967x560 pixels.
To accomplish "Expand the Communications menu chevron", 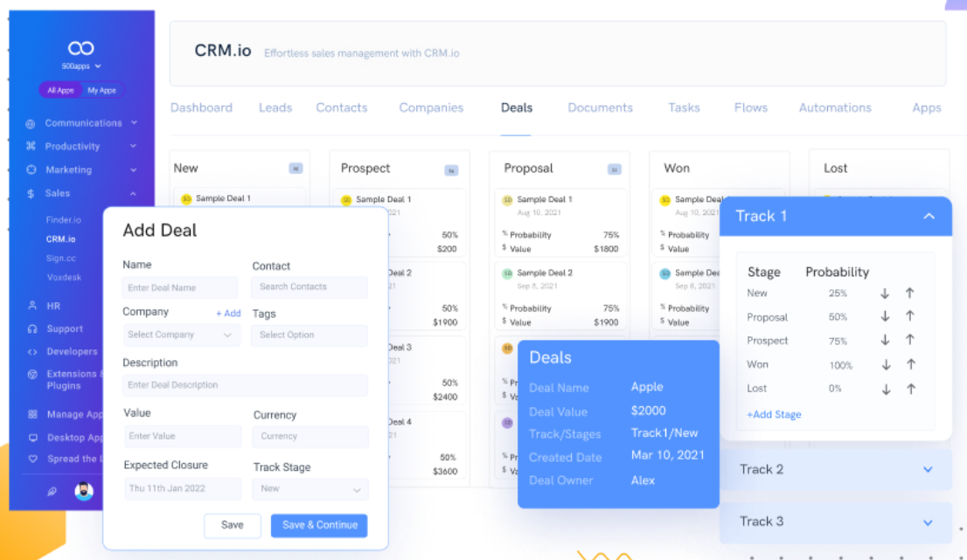I will coord(134,122).
